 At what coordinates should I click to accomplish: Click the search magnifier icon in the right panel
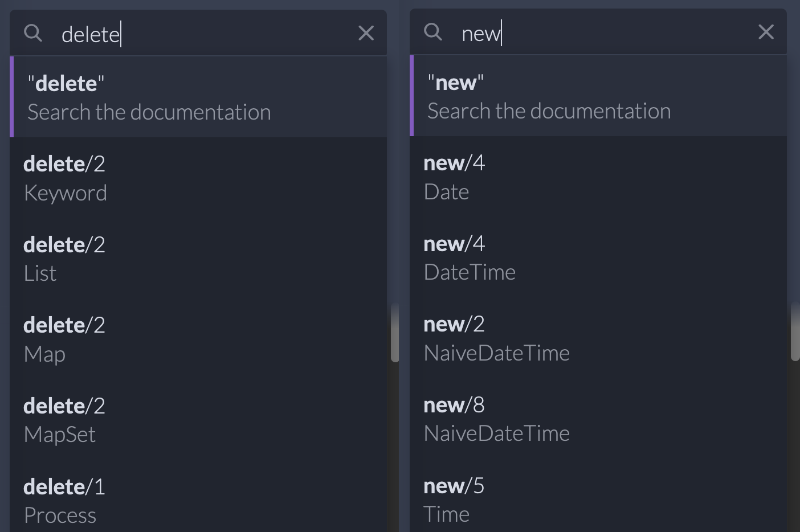(x=432, y=32)
